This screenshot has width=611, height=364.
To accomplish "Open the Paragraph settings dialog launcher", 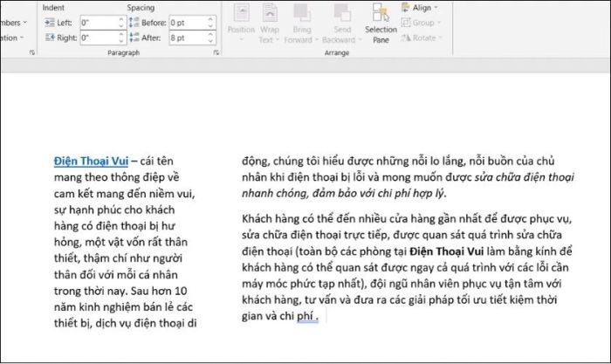I will [216, 52].
